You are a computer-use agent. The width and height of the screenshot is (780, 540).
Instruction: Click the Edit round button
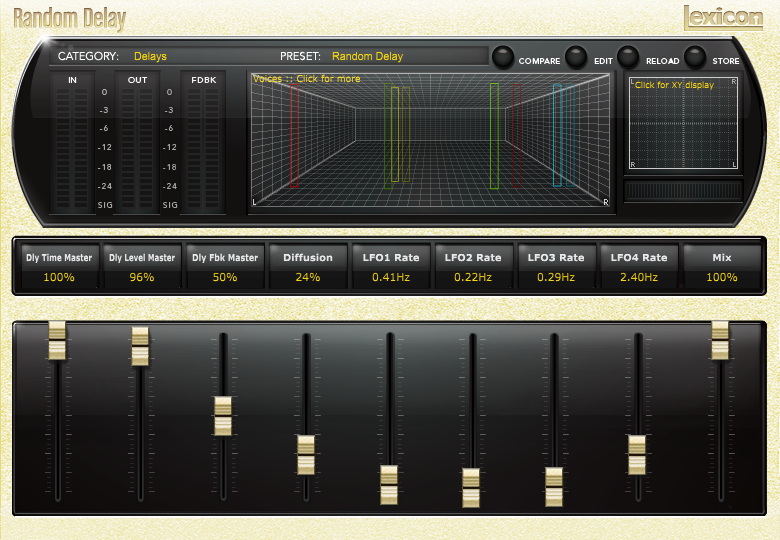pos(576,57)
